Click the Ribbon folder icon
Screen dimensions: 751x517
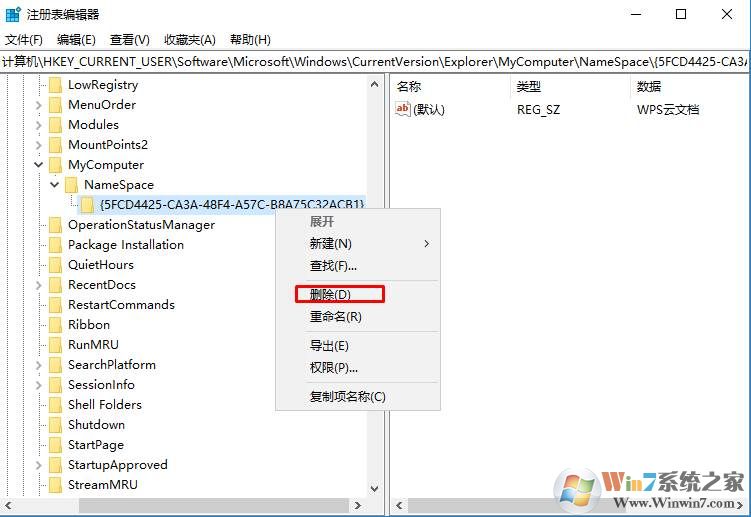click(x=56, y=325)
